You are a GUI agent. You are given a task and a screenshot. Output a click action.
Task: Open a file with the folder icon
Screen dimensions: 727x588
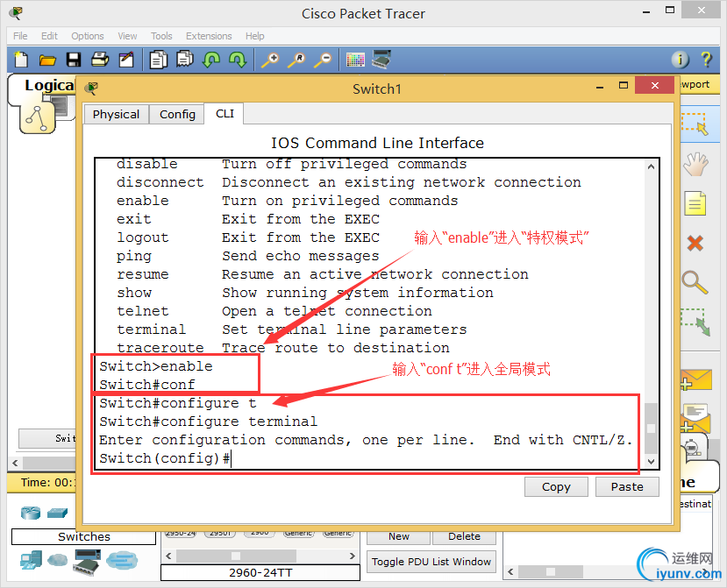[47, 60]
